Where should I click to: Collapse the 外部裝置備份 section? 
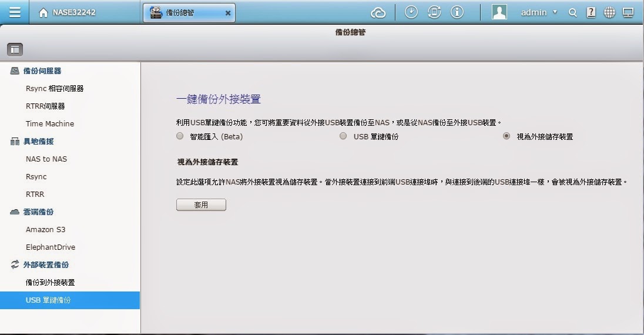(x=46, y=264)
